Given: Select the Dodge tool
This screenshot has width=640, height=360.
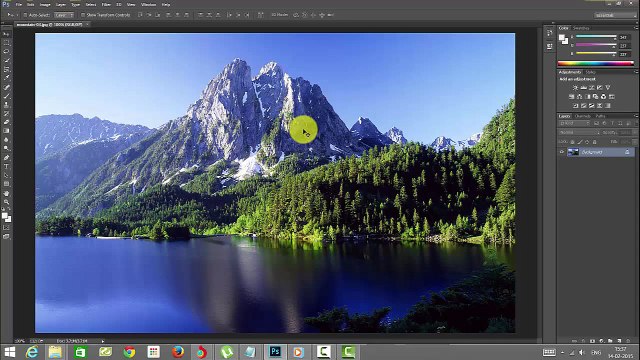Looking at the screenshot, I should pos(6,148).
